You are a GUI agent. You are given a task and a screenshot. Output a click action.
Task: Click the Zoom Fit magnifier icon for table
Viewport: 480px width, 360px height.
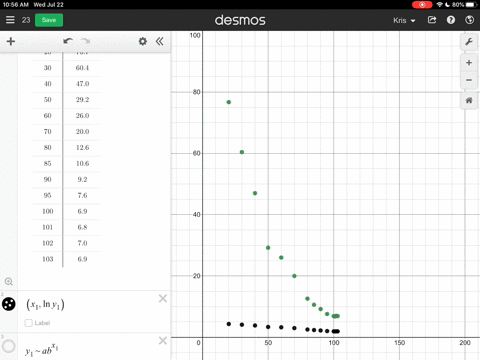(x=9, y=282)
